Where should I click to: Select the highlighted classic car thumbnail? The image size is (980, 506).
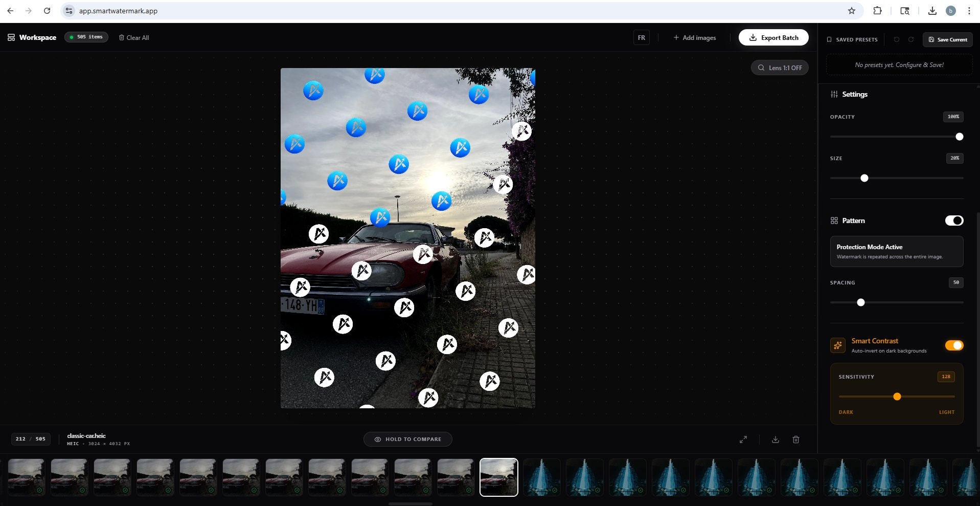(499, 477)
